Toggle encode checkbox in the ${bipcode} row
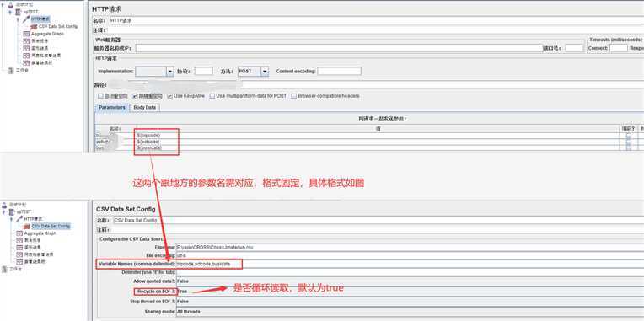Screen dimensions: 644x321 (628, 136)
